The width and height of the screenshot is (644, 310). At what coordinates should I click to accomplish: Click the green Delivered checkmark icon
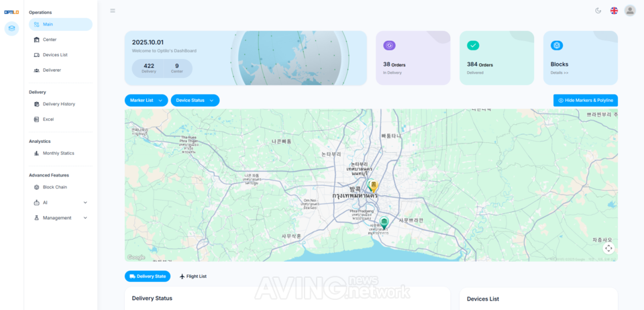(x=473, y=46)
